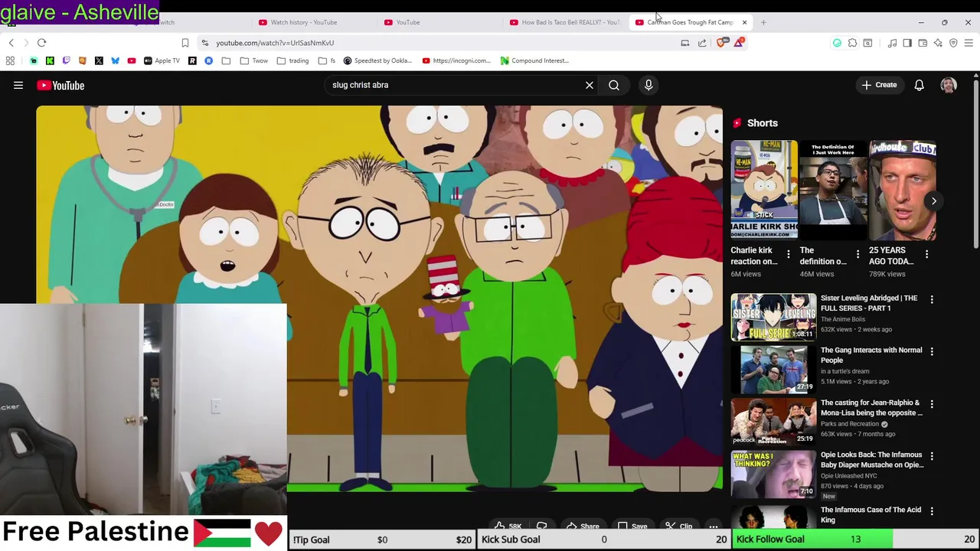The image size is (980, 551).
Task: Open the Leo AI sparkle icon
Action: [x=938, y=43]
